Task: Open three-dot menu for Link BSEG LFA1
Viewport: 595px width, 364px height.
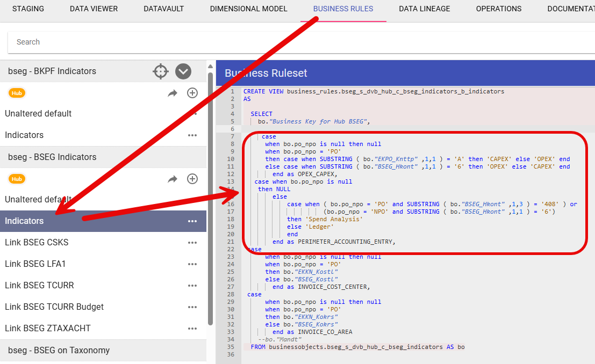Action: point(192,264)
